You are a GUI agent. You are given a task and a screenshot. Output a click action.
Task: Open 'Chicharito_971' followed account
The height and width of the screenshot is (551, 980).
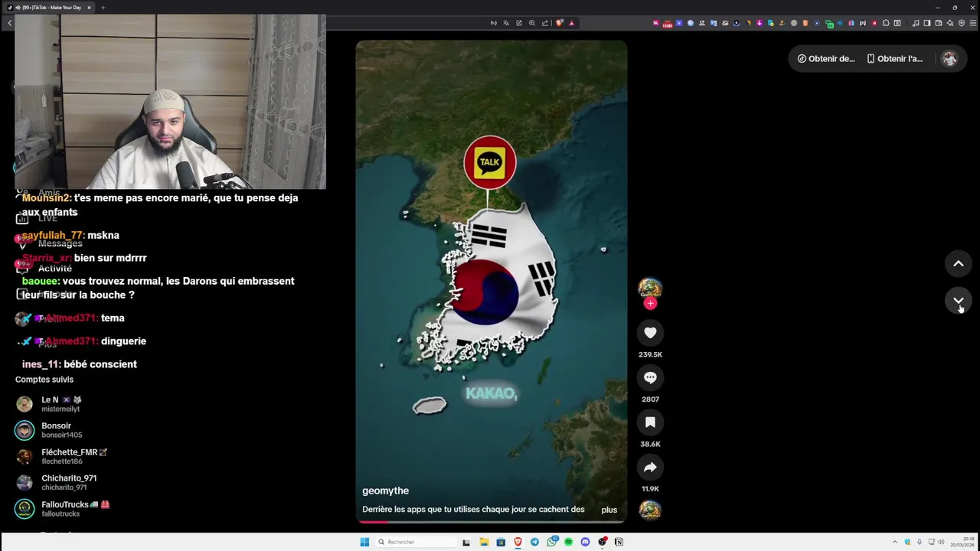(61, 483)
